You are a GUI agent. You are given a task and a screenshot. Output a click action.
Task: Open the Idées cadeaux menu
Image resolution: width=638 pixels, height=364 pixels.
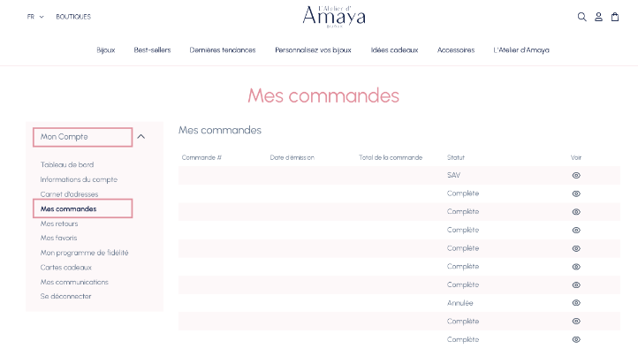click(x=394, y=50)
